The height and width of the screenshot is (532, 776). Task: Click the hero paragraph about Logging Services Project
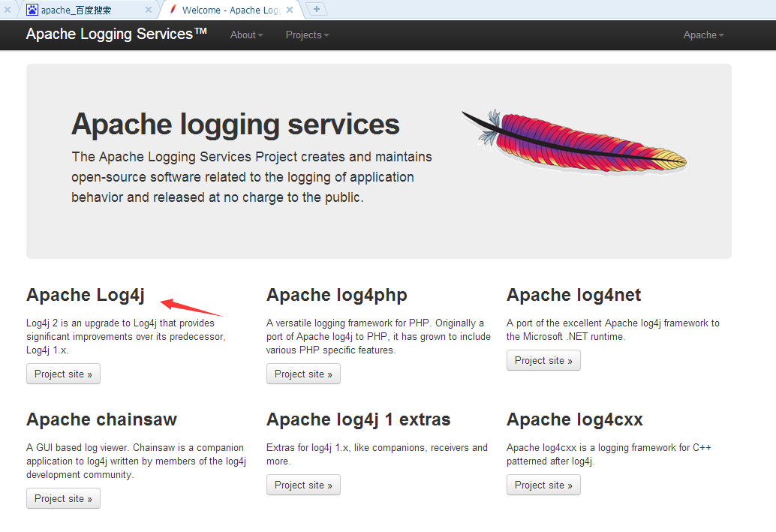coord(251,177)
